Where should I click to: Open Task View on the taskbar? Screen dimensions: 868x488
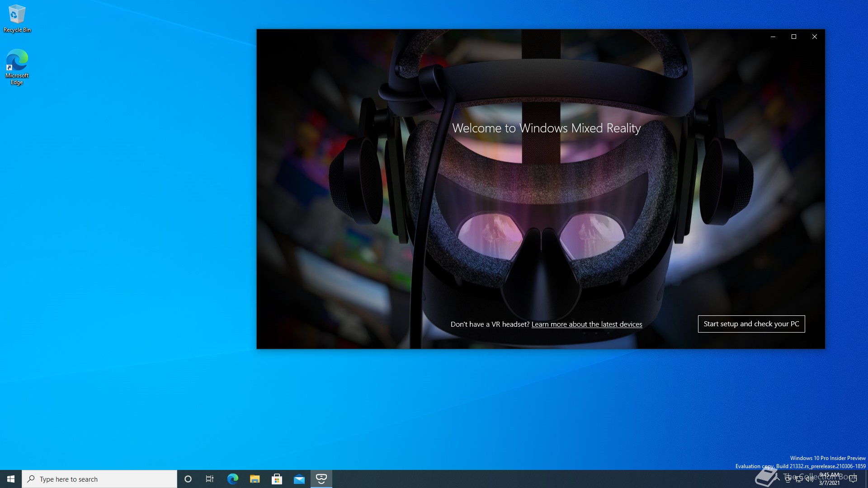210,479
